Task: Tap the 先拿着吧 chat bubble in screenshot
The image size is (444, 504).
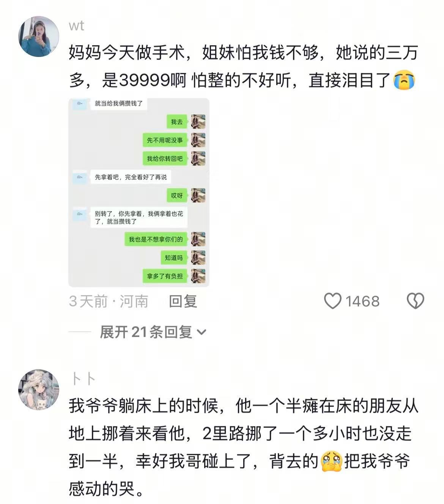Action: click(131, 177)
